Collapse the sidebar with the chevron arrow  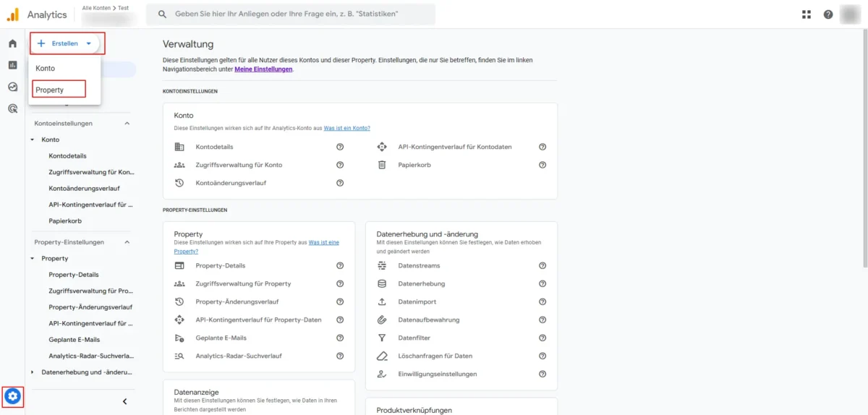click(124, 401)
